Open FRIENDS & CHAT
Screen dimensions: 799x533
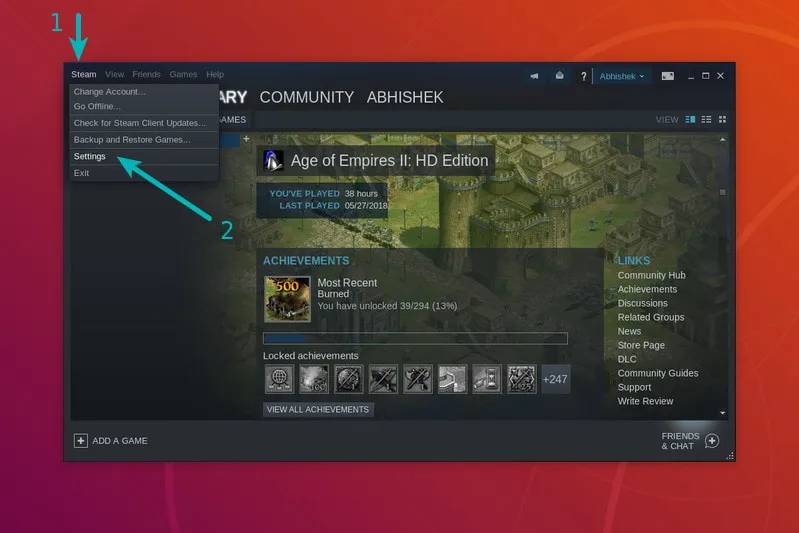tap(680, 441)
